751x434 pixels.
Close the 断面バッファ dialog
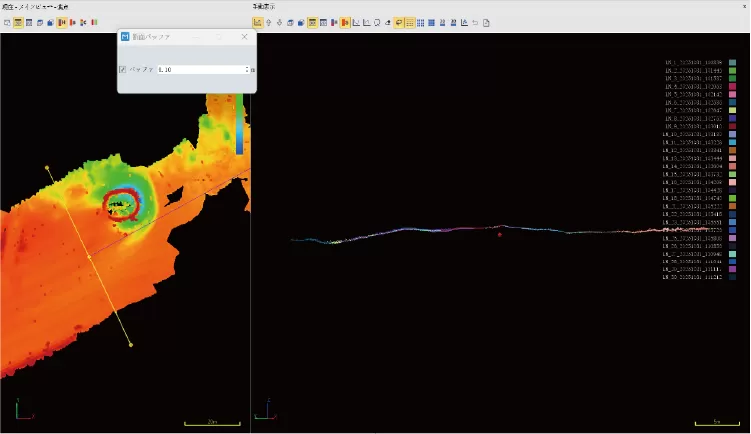point(245,37)
